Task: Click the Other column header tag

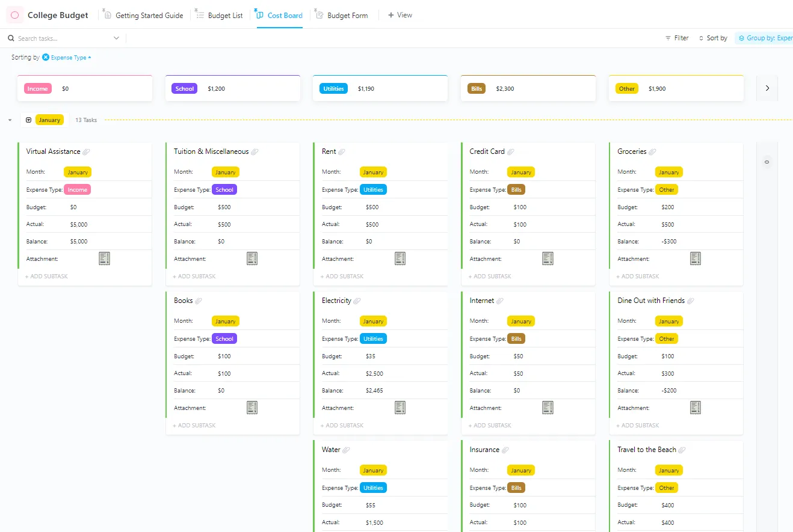Action: pos(627,88)
